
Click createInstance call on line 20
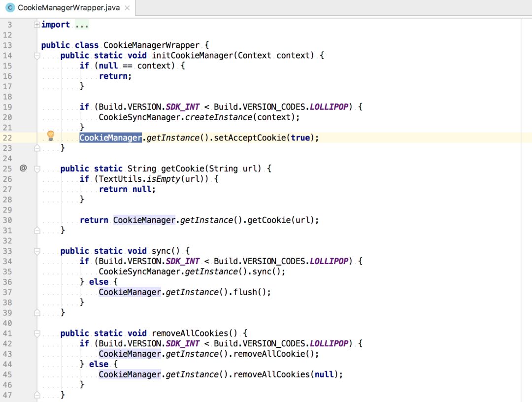[x=219, y=117]
